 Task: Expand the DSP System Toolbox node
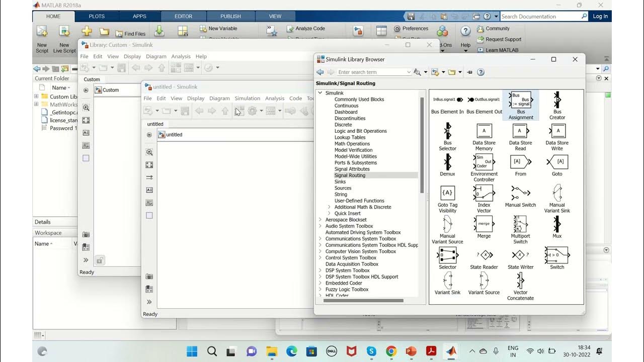coord(320,270)
